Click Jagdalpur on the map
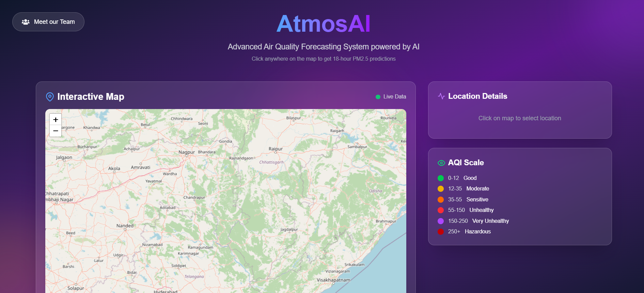The height and width of the screenshot is (293, 644). click(289, 229)
